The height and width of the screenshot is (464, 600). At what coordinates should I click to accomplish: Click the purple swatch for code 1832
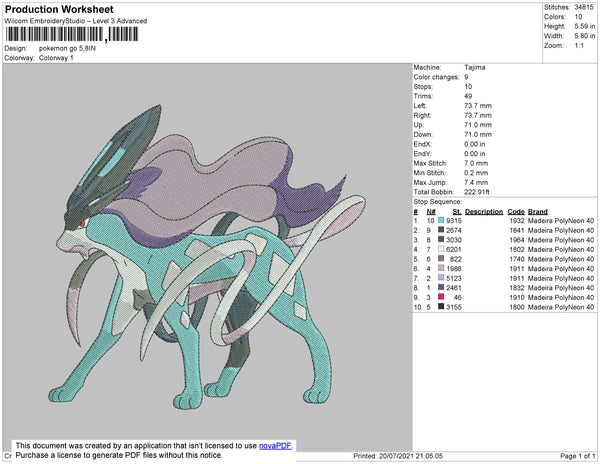[x=441, y=287]
